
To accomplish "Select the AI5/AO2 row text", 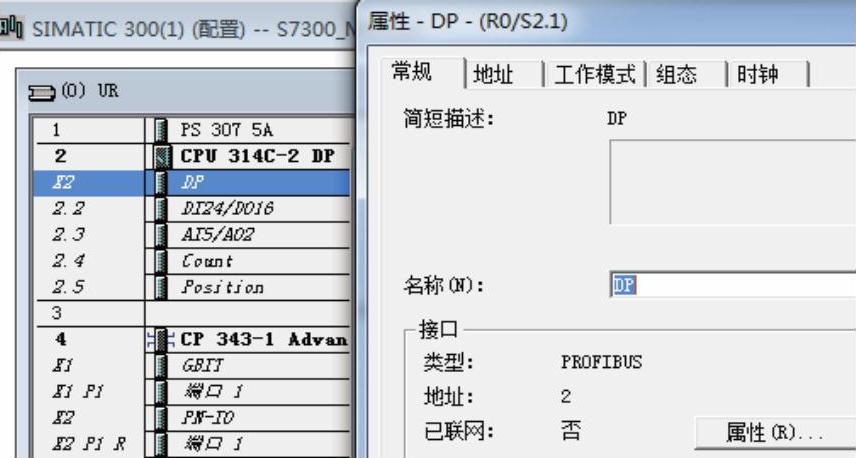I will [x=218, y=235].
